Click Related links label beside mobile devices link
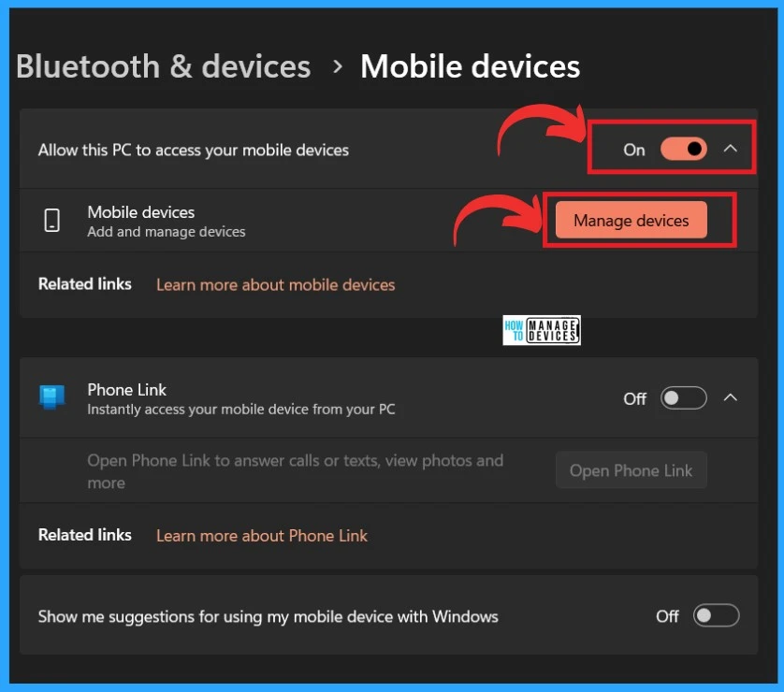The height and width of the screenshot is (692, 784). click(x=85, y=284)
